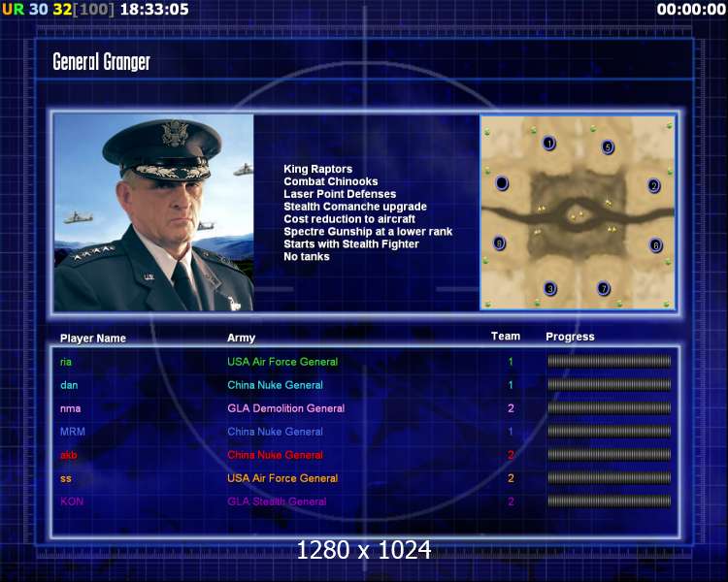Click the Stealth Comanche upgrade line
The image size is (728, 582).
(x=355, y=207)
